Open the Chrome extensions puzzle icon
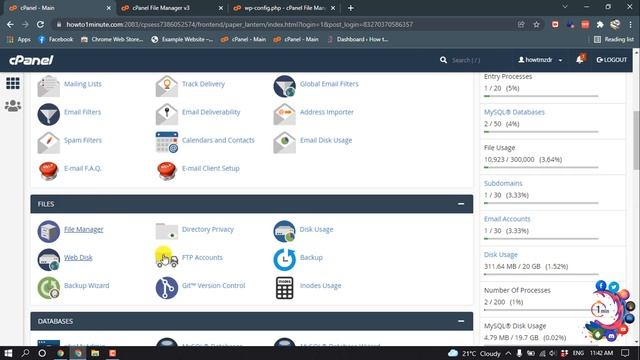640x360 pixels. coord(600,24)
